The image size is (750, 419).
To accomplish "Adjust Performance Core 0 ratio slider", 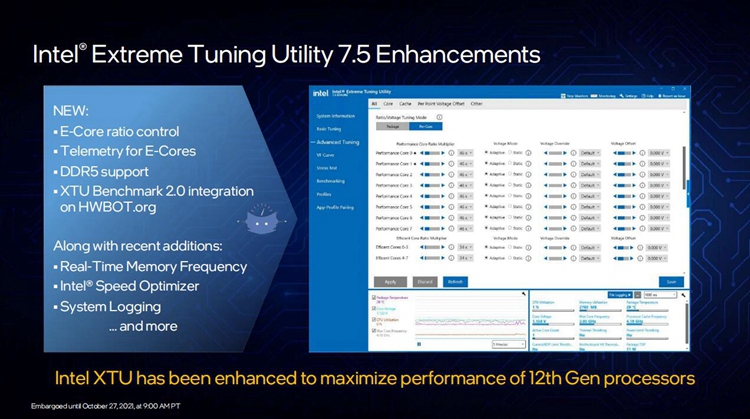I will pos(432,153).
